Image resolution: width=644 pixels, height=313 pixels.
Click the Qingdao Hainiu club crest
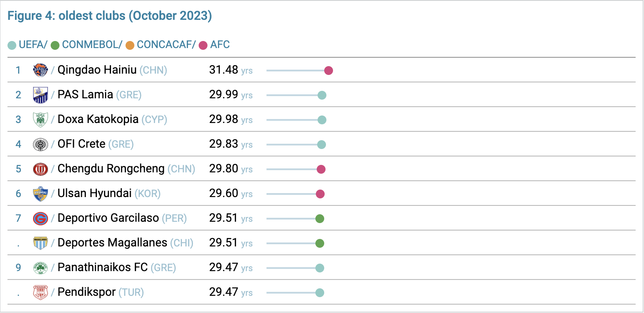(x=41, y=70)
